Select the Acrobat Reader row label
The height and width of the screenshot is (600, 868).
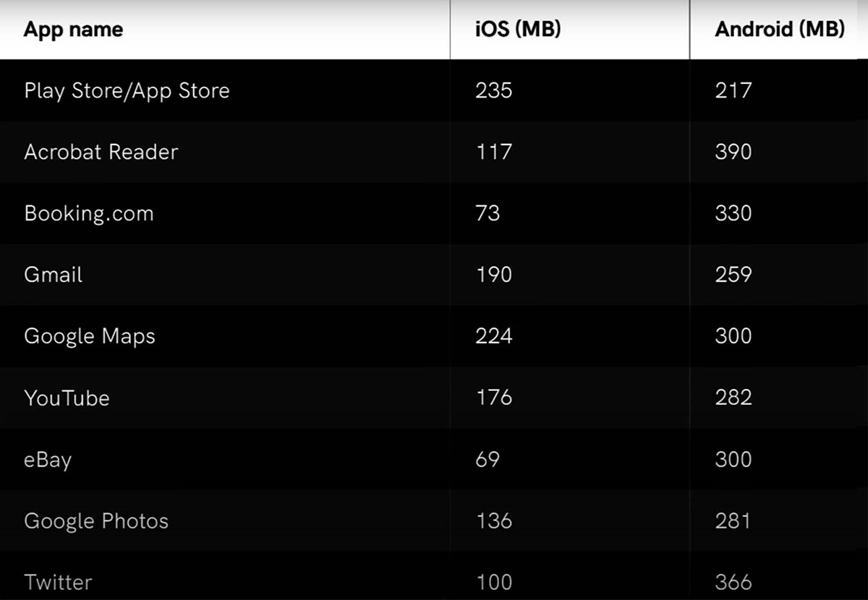[x=101, y=152]
